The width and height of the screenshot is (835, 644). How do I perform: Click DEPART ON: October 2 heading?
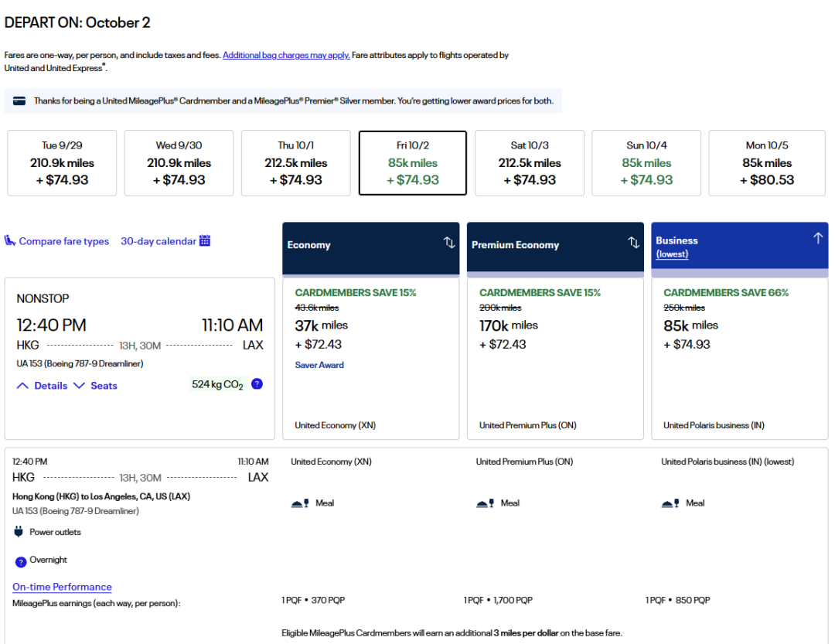click(x=77, y=23)
